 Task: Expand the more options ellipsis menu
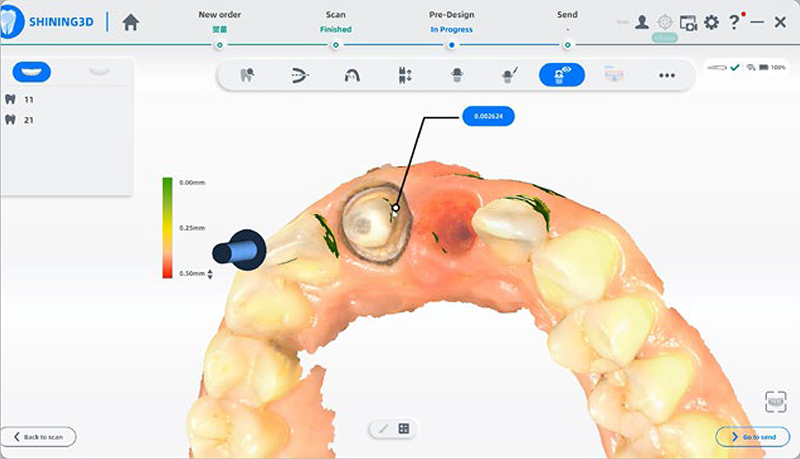pyautogui.click(x=667, y=75)
